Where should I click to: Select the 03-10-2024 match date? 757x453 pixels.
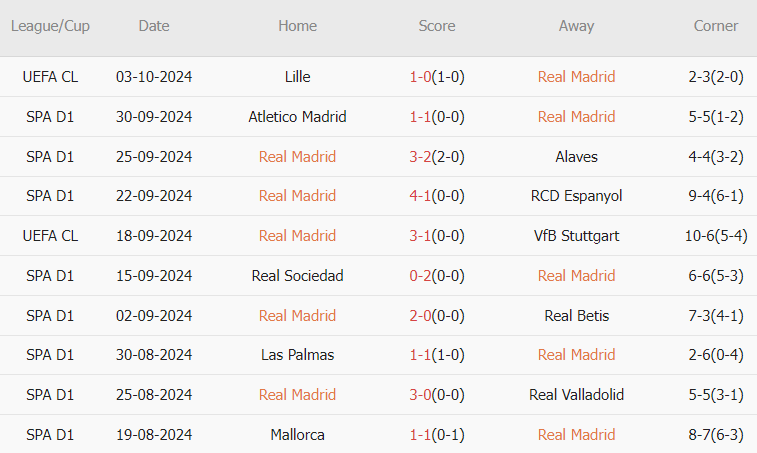pos(154,77)
